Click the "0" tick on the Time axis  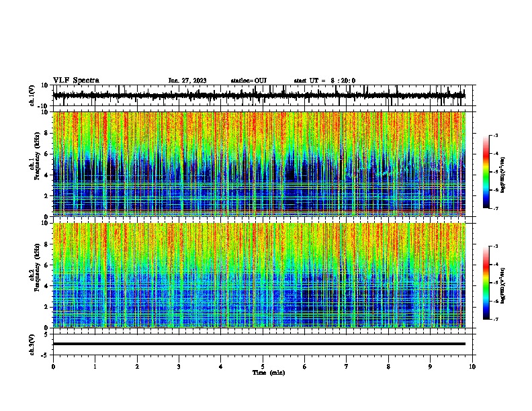pyautogui.click(x=53, y=367)
